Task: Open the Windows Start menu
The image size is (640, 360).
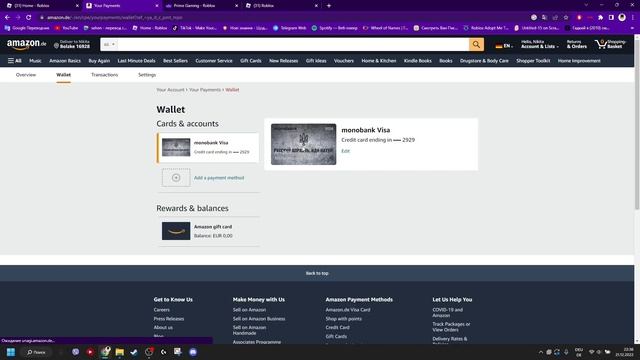Action: click(x=11, y=352)
